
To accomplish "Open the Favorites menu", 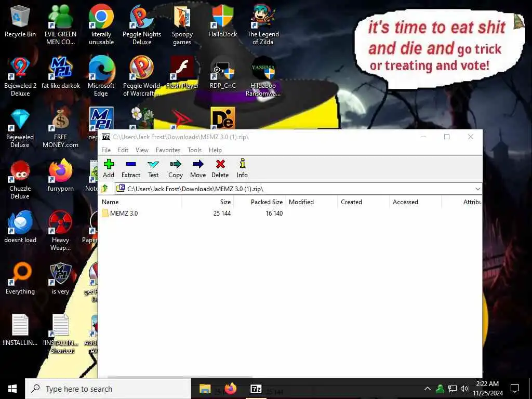I will pos(168,150).
